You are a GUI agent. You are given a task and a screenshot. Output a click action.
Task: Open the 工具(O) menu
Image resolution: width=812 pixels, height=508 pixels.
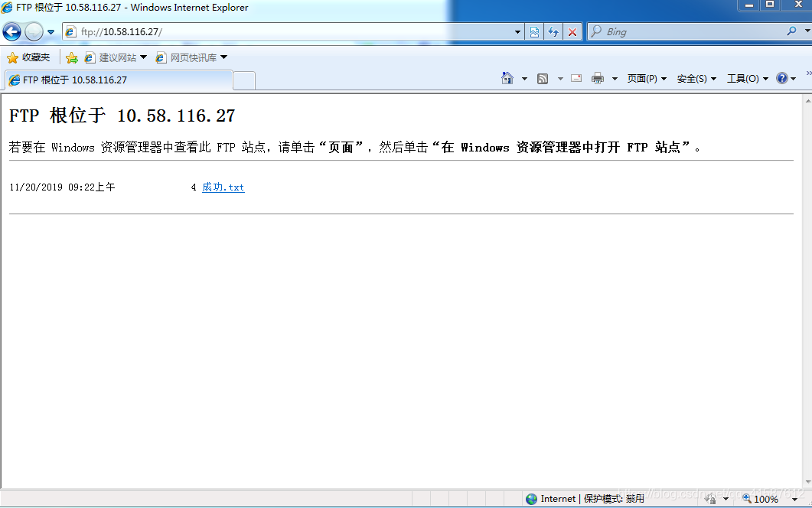[747, 79]
